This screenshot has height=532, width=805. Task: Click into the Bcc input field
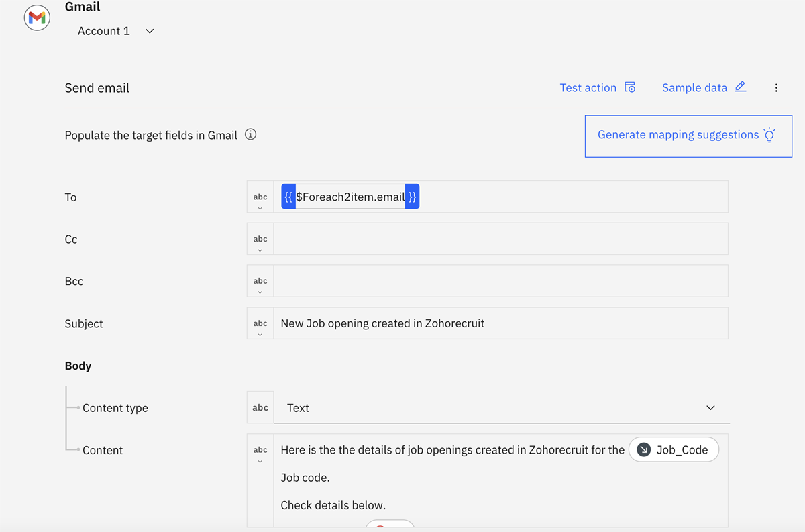[500, 281]
